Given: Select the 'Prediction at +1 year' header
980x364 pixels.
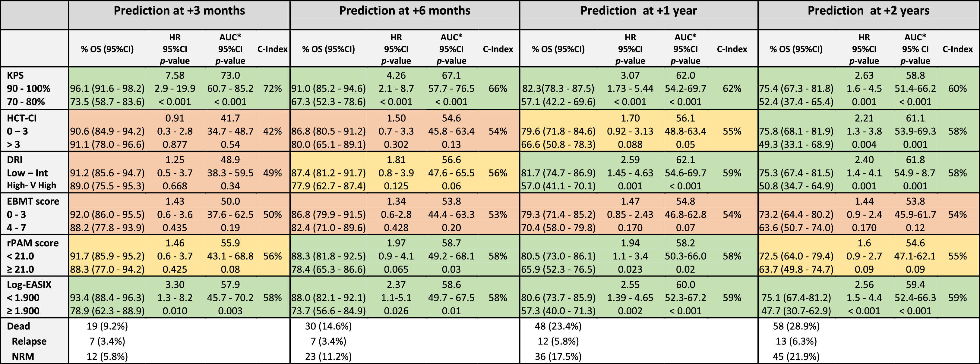Looking at the screenshot, I should click(638, 11).
